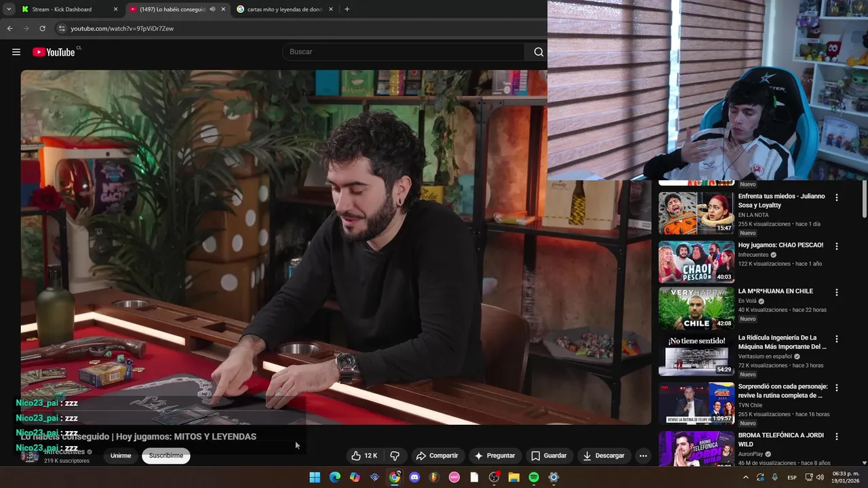Open a new browser tab with plus

coord(347,9)
